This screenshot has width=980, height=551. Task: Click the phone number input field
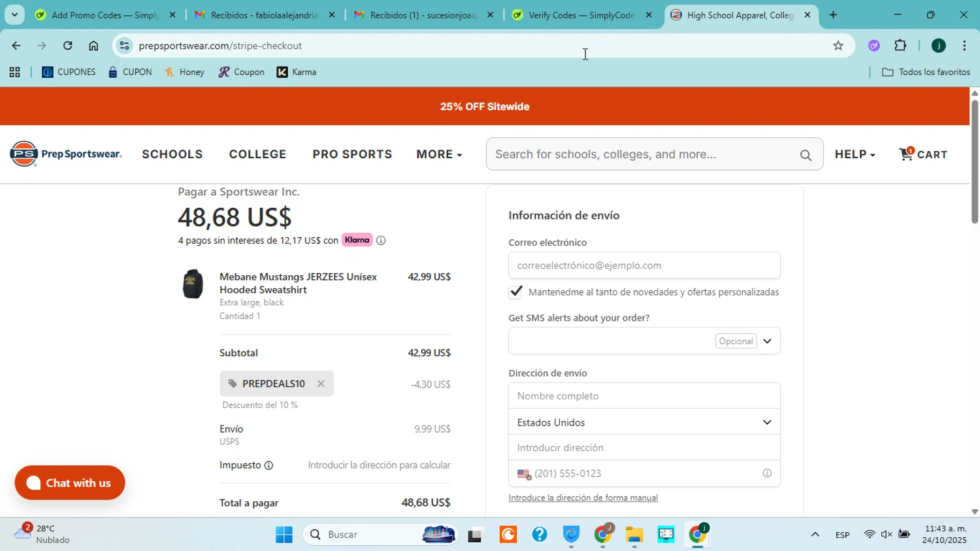(x=645, y=473)
